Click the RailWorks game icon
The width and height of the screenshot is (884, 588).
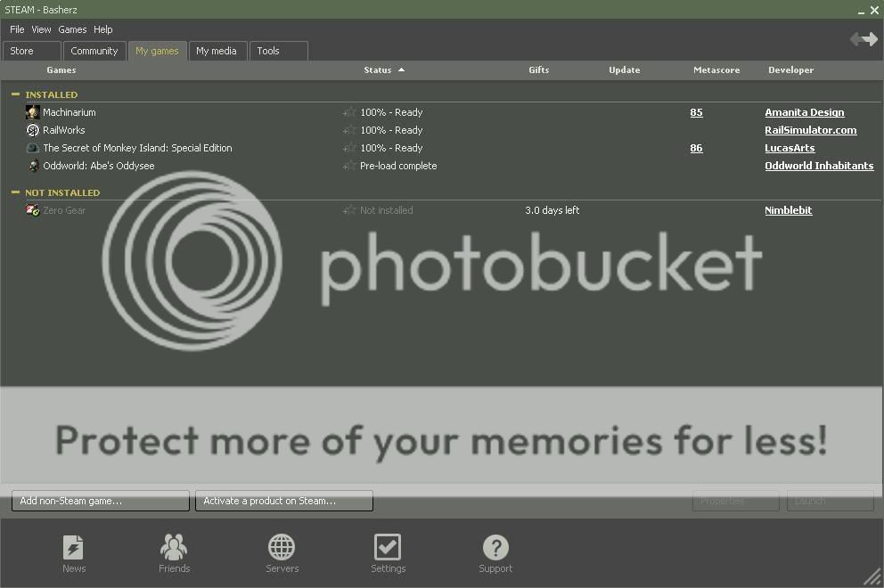[32, 130]
